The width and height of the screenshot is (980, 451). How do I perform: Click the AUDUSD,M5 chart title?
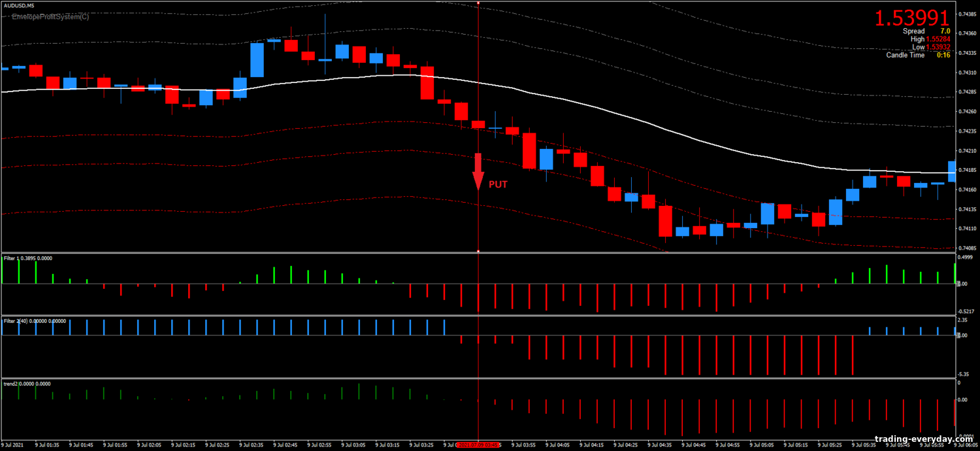[x=20, y=5]
